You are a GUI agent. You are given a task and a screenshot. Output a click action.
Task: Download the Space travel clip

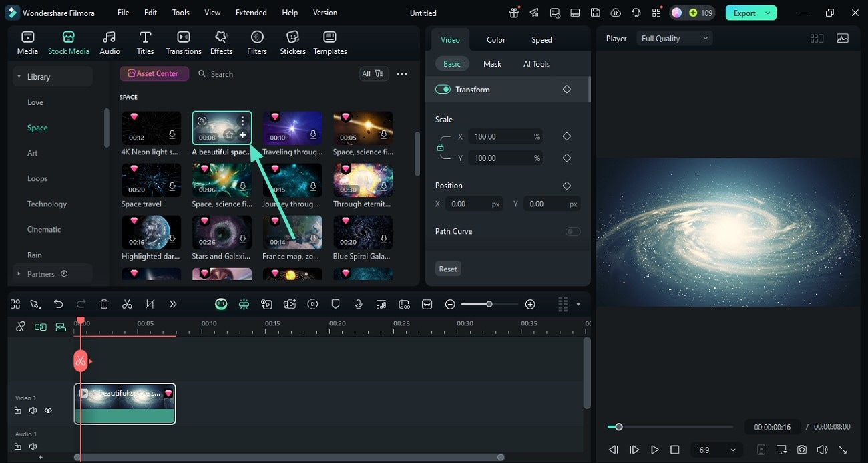point(172,187)
